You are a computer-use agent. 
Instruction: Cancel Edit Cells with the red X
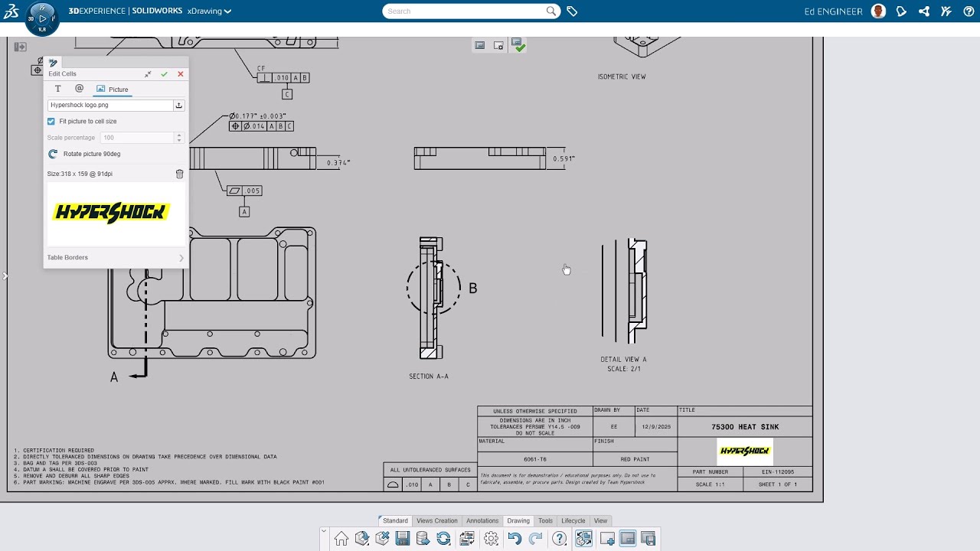click(x=181, y=74)
